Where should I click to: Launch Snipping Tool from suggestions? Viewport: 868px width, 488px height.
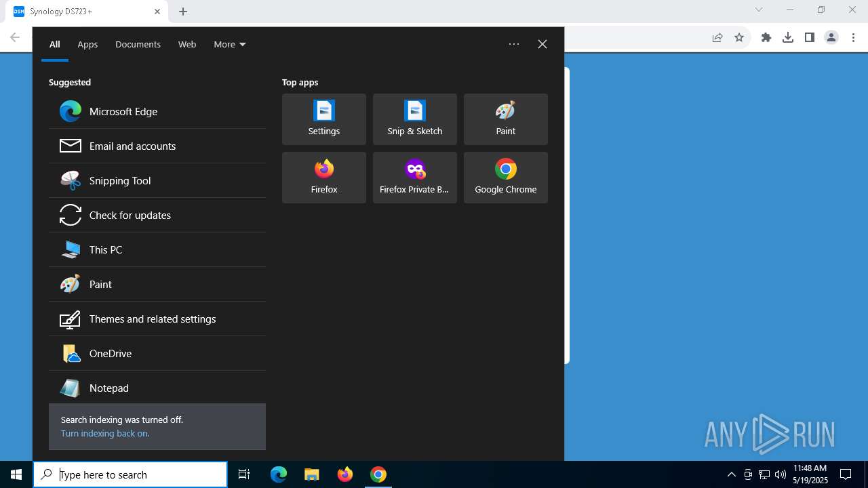[157, 180]
